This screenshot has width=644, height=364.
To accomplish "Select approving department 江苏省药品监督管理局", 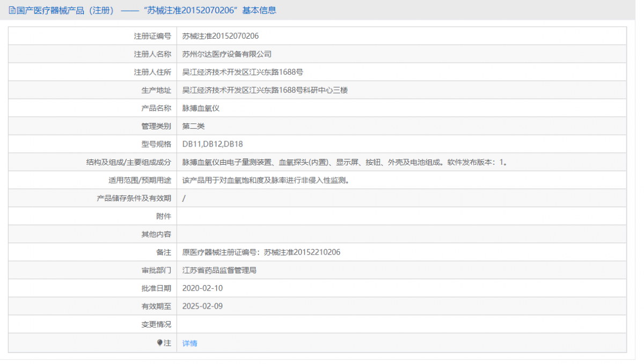I will click(219, 270).
